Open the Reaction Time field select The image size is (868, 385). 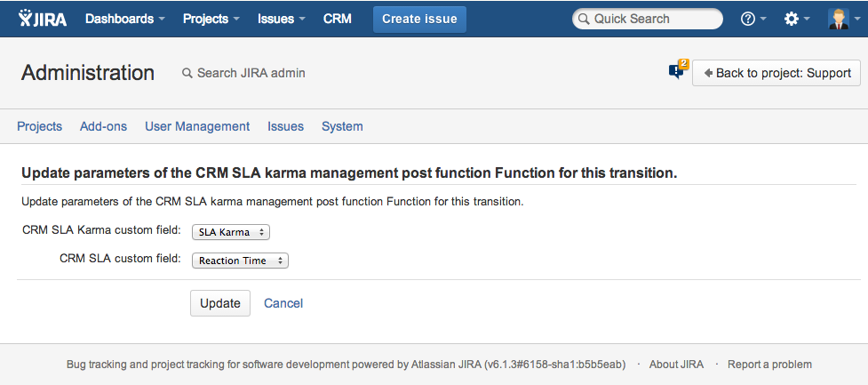[x=240, y=261]
